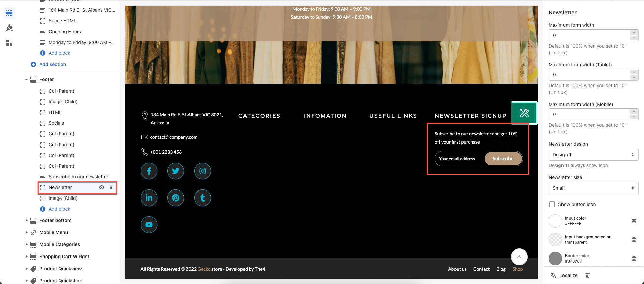Screen dimensions: 644x284
Task: Click the Mobile Menu link icon
Action: 33,232
